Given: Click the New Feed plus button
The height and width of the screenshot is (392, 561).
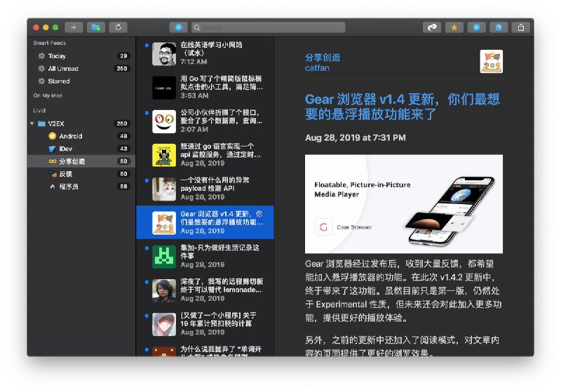Looking at the screenshot, I should (x=74, y=27).
